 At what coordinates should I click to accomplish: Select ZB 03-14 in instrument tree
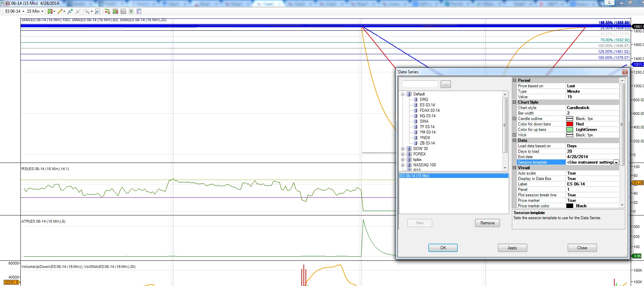pos(427,143)
